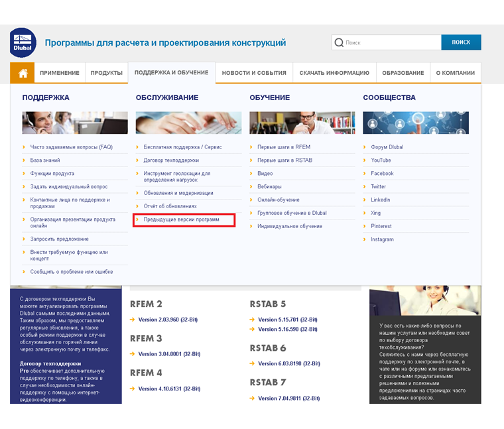This screenshot has height=429, width=504.
Task: Click the magnifier icon in search box
Action: [339, 42]
